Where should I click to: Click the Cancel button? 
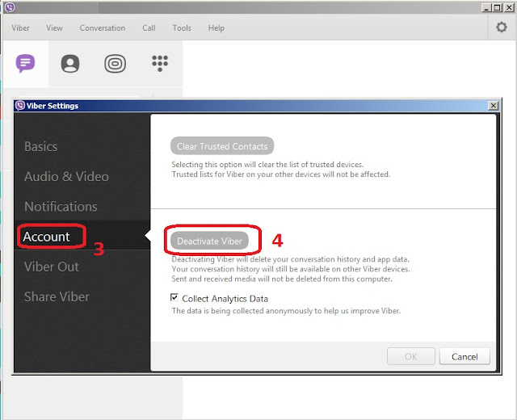click(x=464, y=356)
